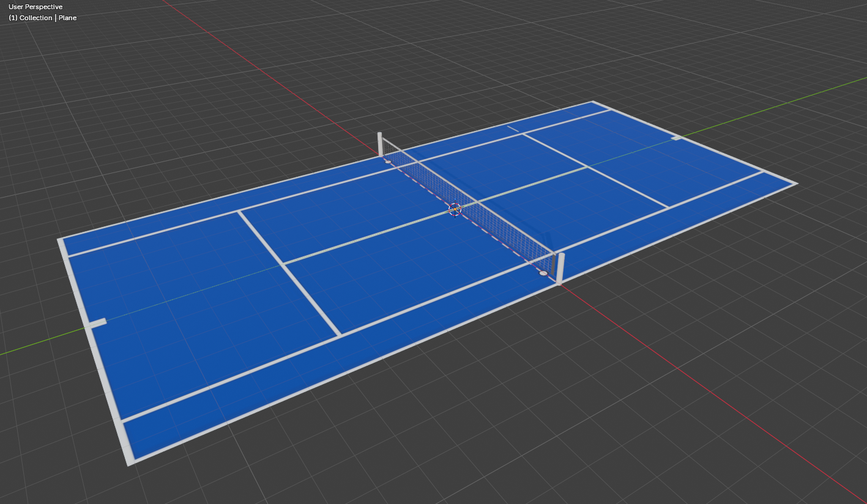Click the center mark on left baseline
Viewport: 867px width, 504px height.
(97, 322)
